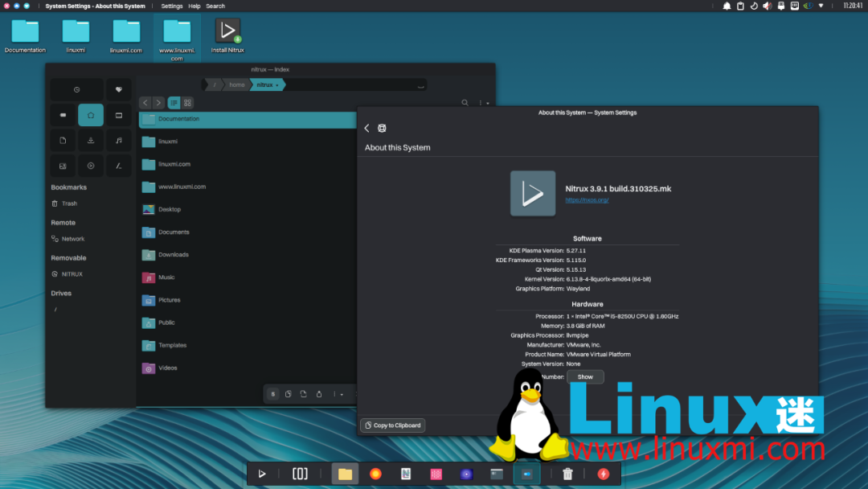Go forward in Index file manager
The width and height of the screenshot is (868, 489).
(158, 102)
